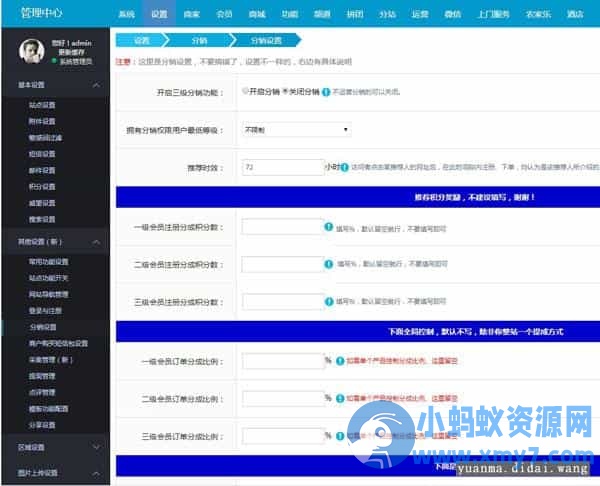Click info icon in 一级会员注册分成积分数 row
The width and height of the screenshot is (600, 486).
pos(329,227)
